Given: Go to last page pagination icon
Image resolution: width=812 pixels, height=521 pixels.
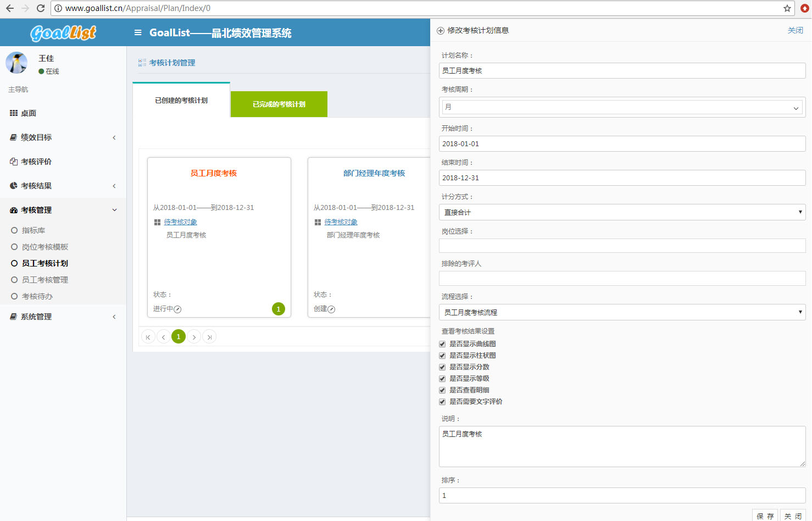Looking at the screenshot, I should [x=209, y=337].
